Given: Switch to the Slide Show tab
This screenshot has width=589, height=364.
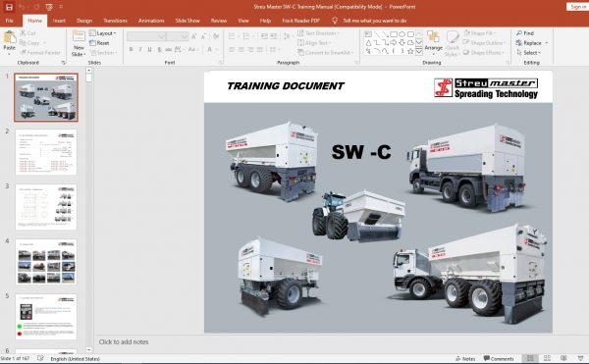Looking at the screenshot, I should click(x=187, y=21).
